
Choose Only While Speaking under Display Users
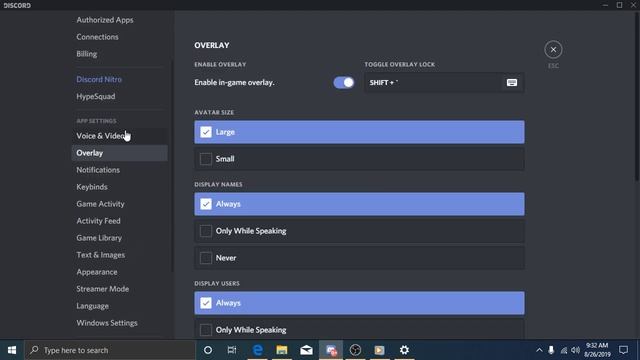(359, 329)
